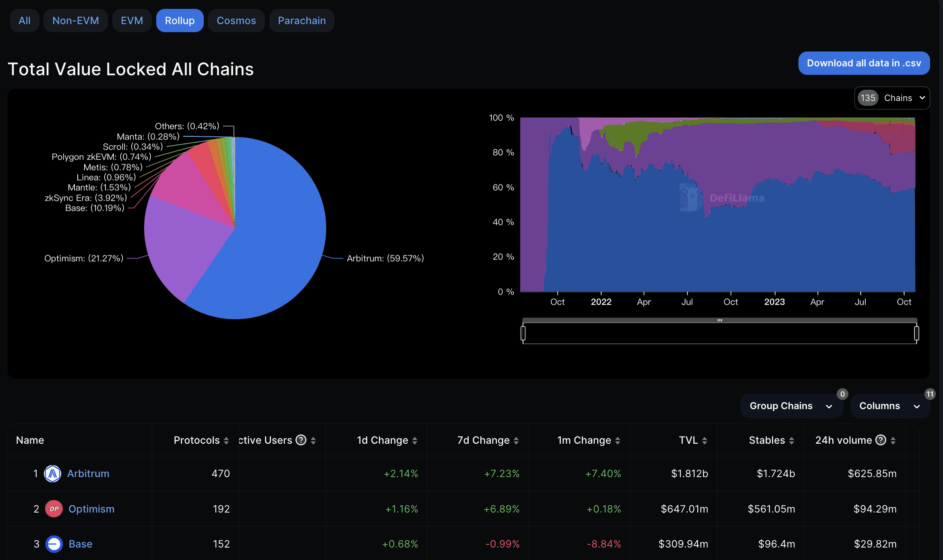The width and height of the screenshot is (943, 560).
Task: Click the Base chain logo icon
Action: tap(54, 544)
